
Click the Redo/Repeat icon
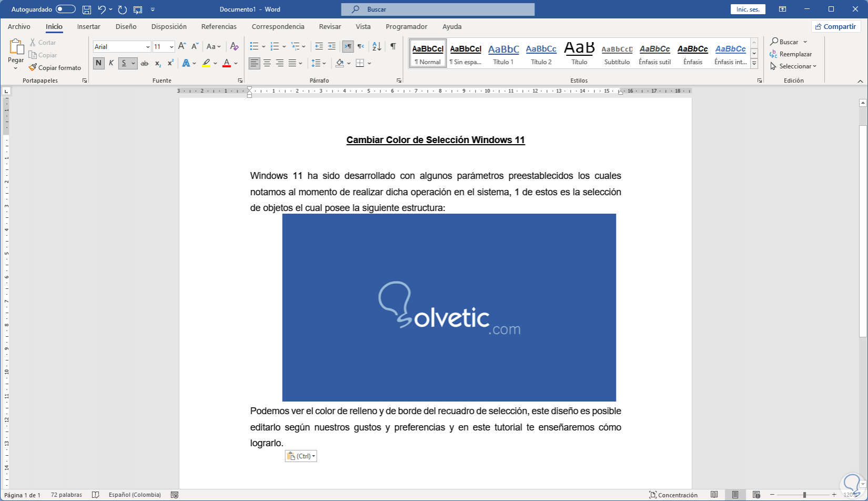click(123, 9)
